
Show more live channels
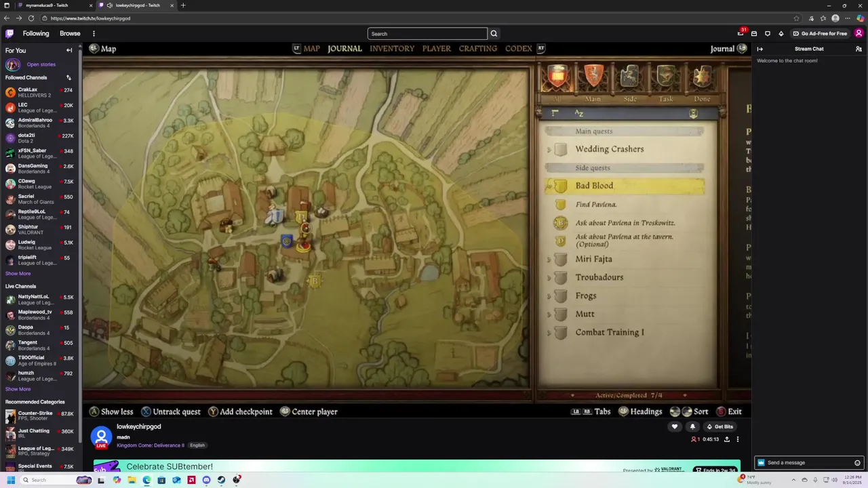coord(18,389)
